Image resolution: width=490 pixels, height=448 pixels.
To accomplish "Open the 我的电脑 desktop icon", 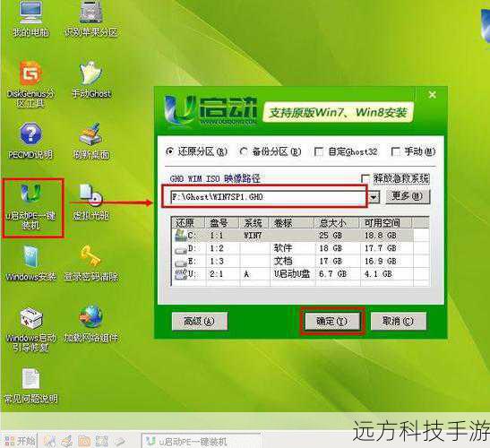I will pyautogui.click(x=30, y=19).
